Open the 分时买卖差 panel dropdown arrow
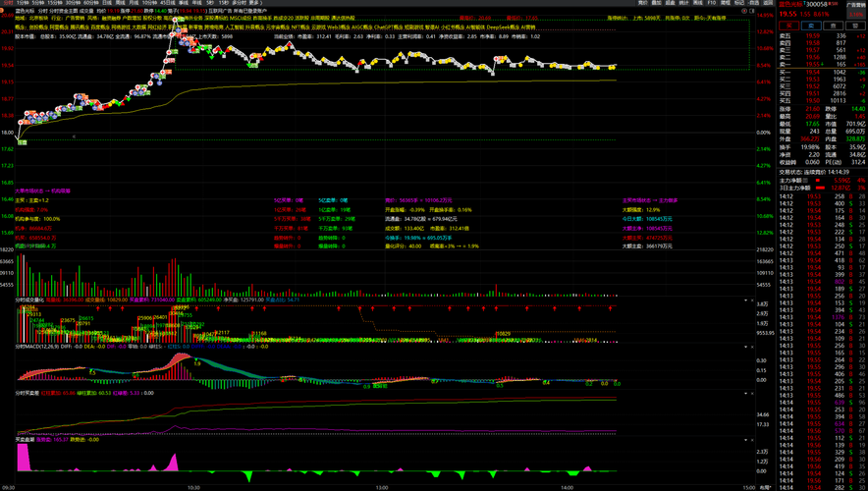Screen dimensions: 868x491 [x=745, y=393]
